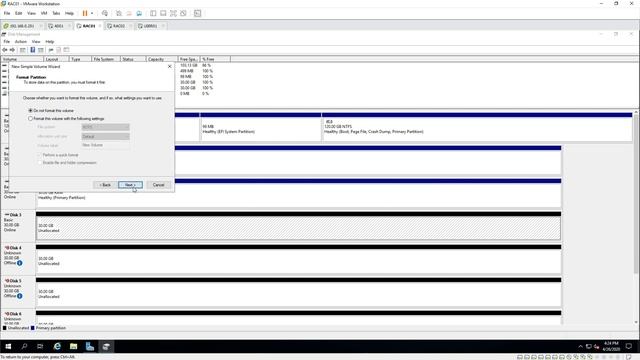Sort by the Capacity column header
The width and height of the screenshot is (640, 360).
tap(162, 59)
